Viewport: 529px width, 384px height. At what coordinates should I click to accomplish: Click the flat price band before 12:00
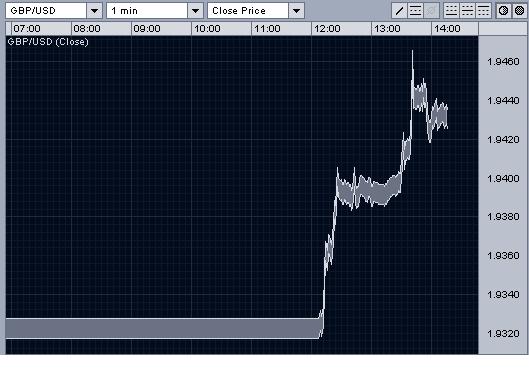point(163,328)
